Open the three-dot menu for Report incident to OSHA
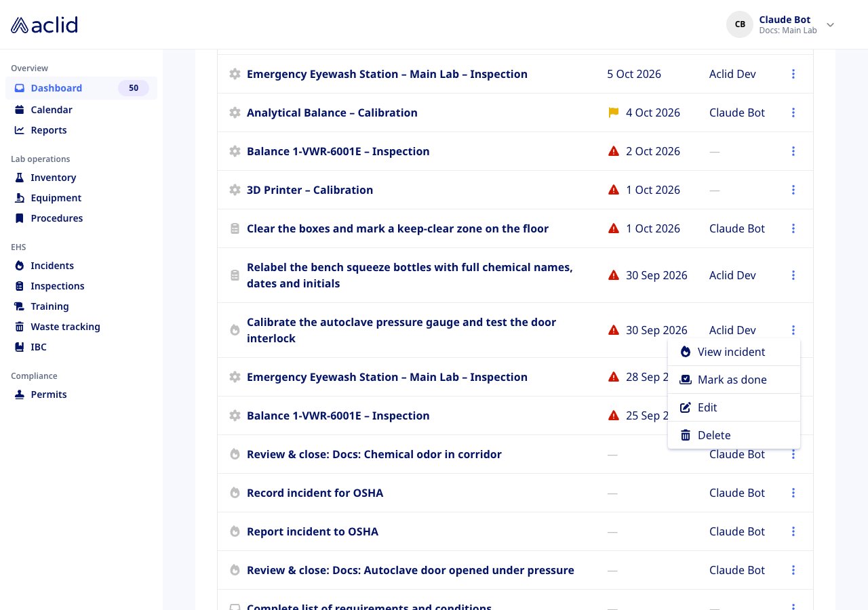 (x=793, y=531)
